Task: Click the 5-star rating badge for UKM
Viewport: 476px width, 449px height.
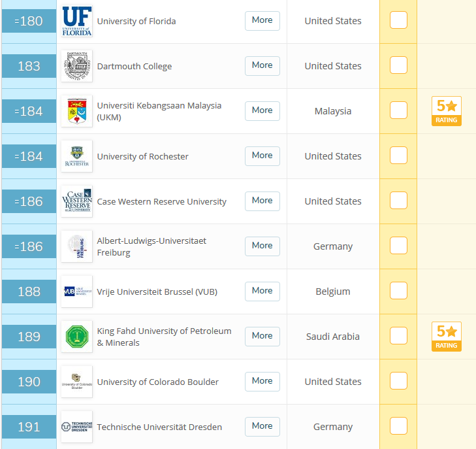Action: coord(446,111)
